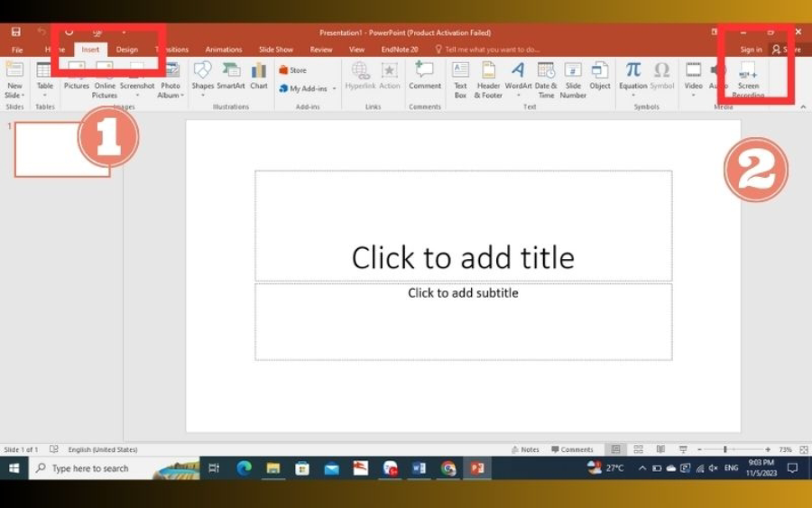
Task: Insert an Equation
Action: click(x=632, y=79)
